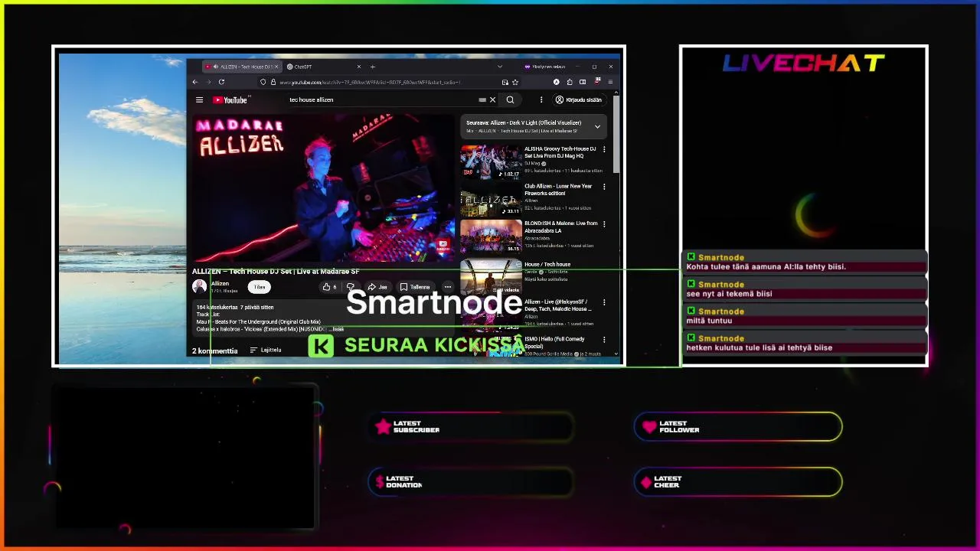Click the red extension icon in toolbar
Viewport: 980px width, 551px height.
coord(596,82)
